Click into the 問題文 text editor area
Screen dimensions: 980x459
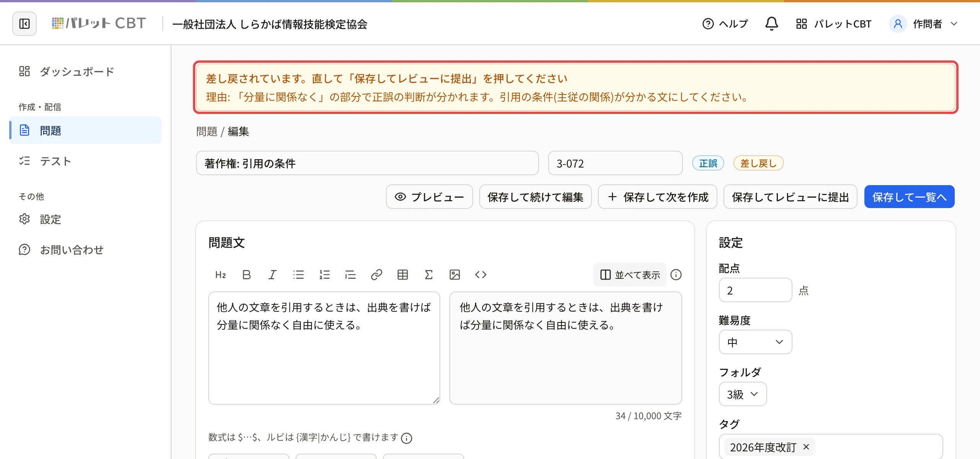pos(324,348)
